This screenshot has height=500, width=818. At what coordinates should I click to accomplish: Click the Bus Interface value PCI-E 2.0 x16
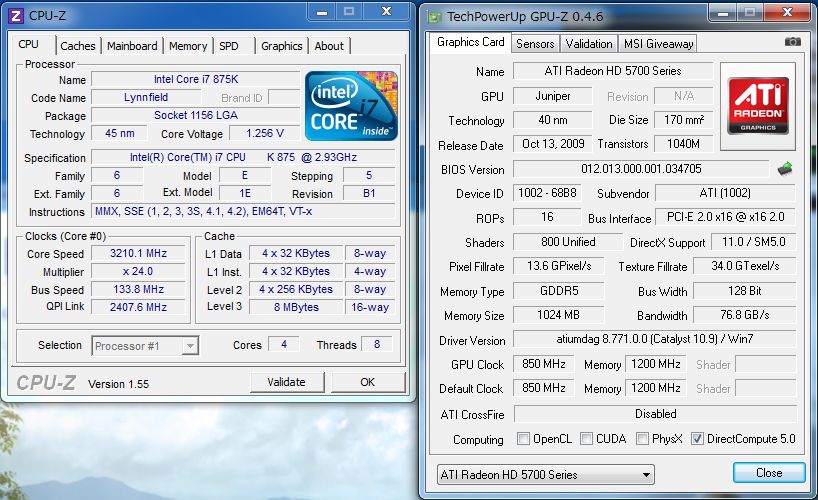pos(725,217)
